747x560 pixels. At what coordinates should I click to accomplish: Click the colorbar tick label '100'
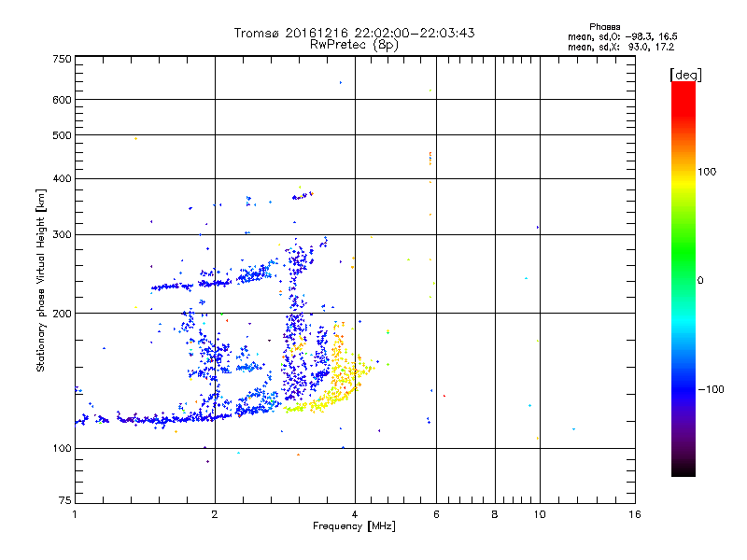(707, 172)
